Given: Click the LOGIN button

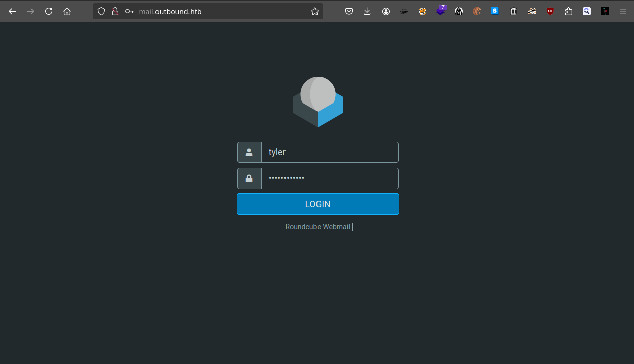Looking at the screenshot, I should 318,204.
